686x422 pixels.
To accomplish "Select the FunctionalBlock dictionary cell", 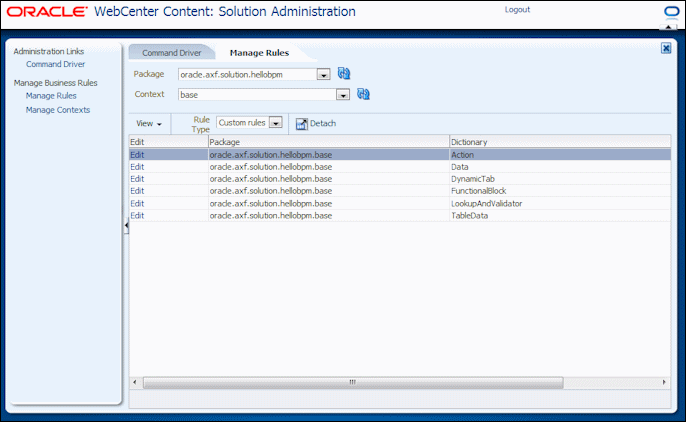I will 560,191.
